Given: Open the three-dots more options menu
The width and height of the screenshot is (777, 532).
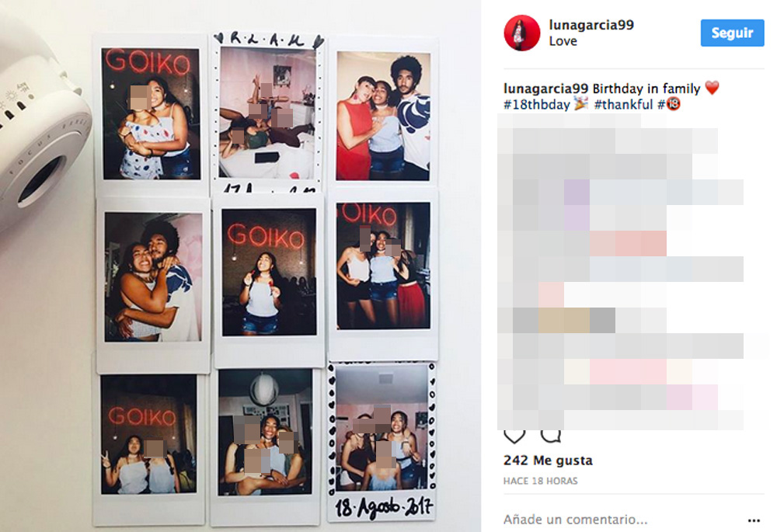Looking at the screenshot, I should click(754, 520).
